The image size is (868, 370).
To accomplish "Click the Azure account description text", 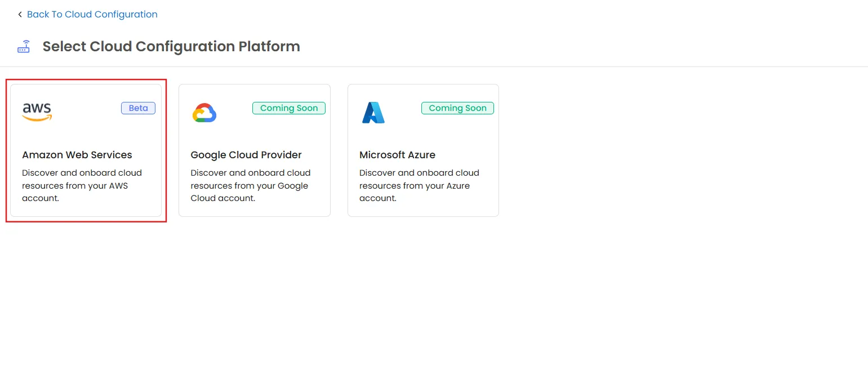I will pyautogui.click(x=419, y=186).
